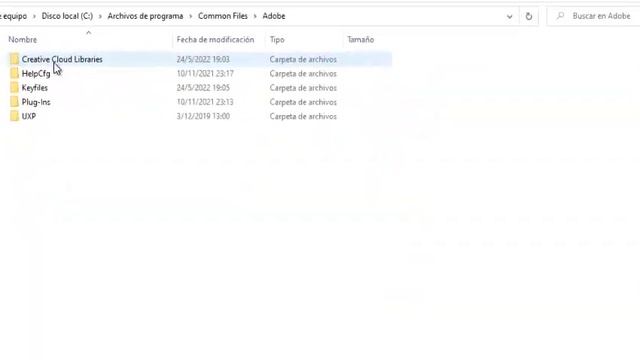The image size is (640, 360).
Task: Sort by Fecha de modificación column
Action: click(x=215, y=40)
